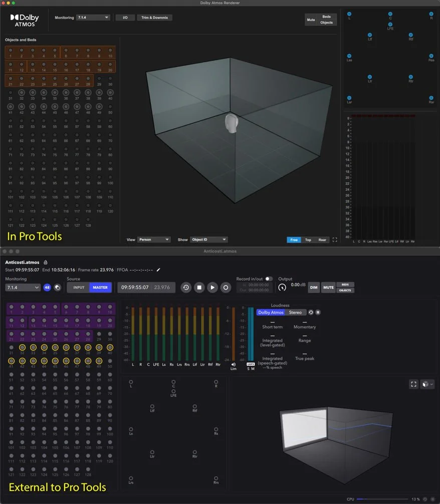Open the View Person dropdown
The height and width of the screenshot is (504, 440).
click(x=153, y=239)
